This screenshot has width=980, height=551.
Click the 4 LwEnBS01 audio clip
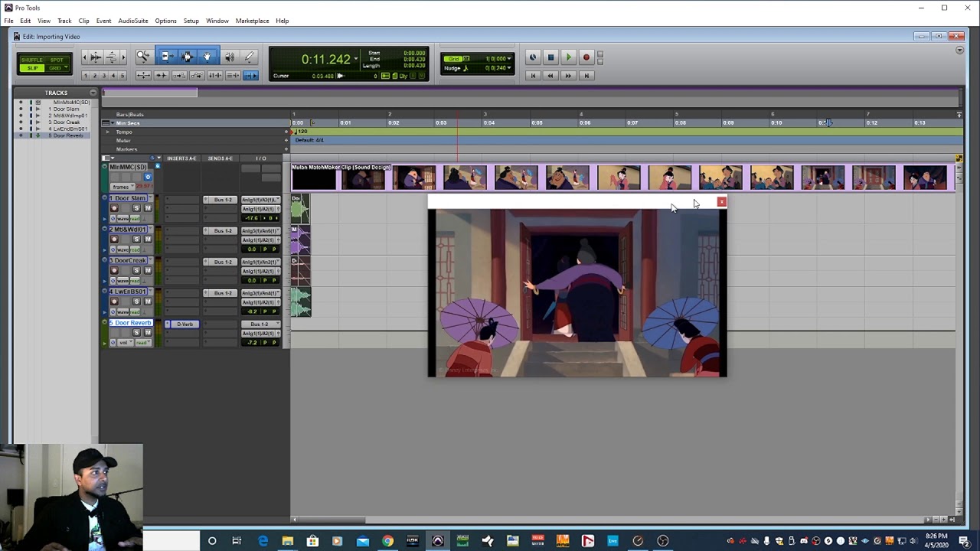(300, 302)
